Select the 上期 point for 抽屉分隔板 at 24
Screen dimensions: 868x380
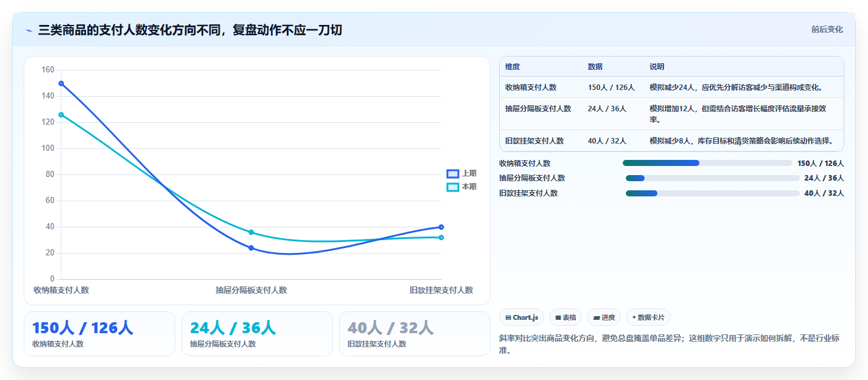click(251, 248)
